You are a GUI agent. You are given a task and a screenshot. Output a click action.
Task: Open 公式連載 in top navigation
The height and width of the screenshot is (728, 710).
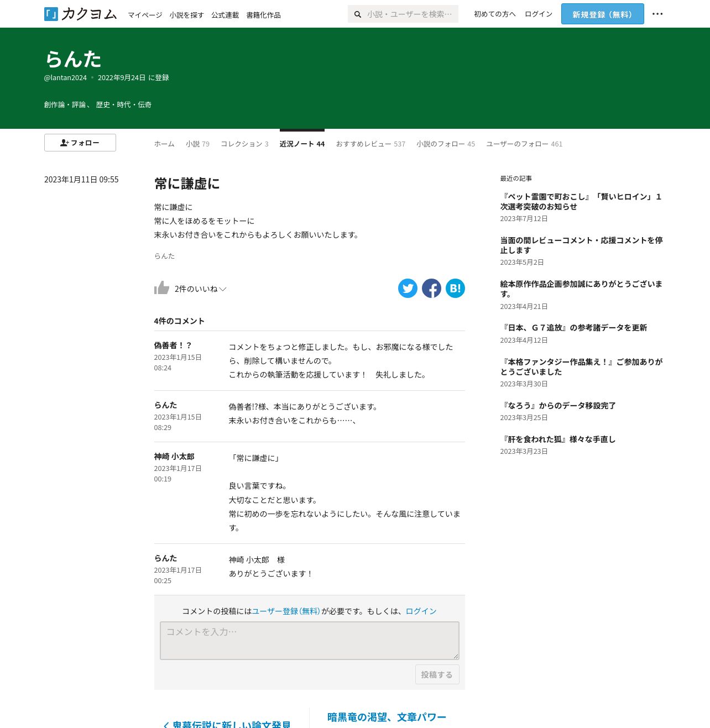[x=225, y=15]
